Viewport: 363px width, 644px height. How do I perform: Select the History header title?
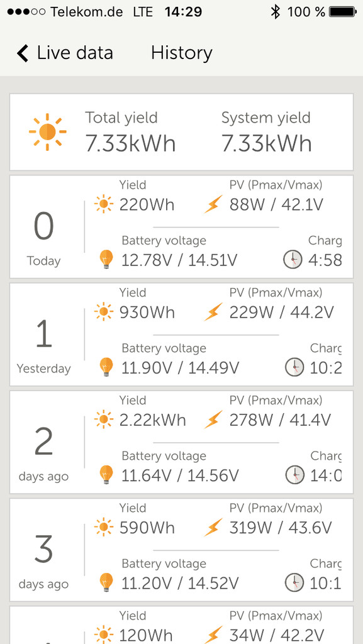pos(181,53)
